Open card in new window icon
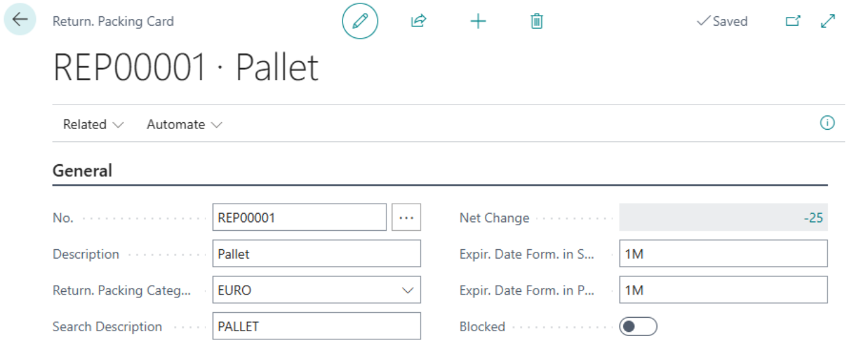 coord(793,21)
